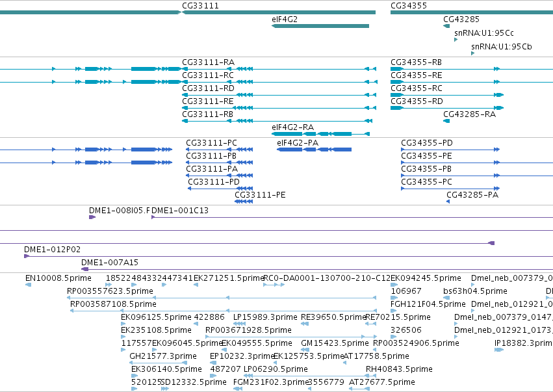Select EST EK306140.5prime
The height and width of the screenshot is (392, 553).
point(166,369)
